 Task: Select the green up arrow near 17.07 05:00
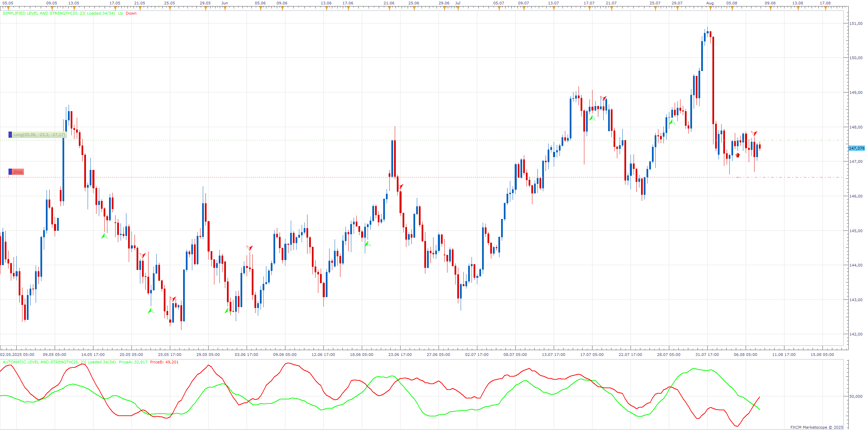tap(592, 118)
